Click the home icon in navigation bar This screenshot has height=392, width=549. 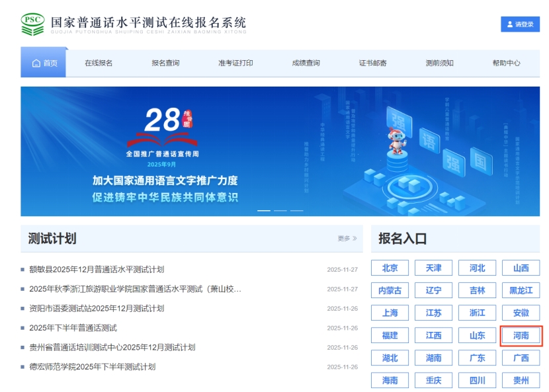(x=36, y=63)
